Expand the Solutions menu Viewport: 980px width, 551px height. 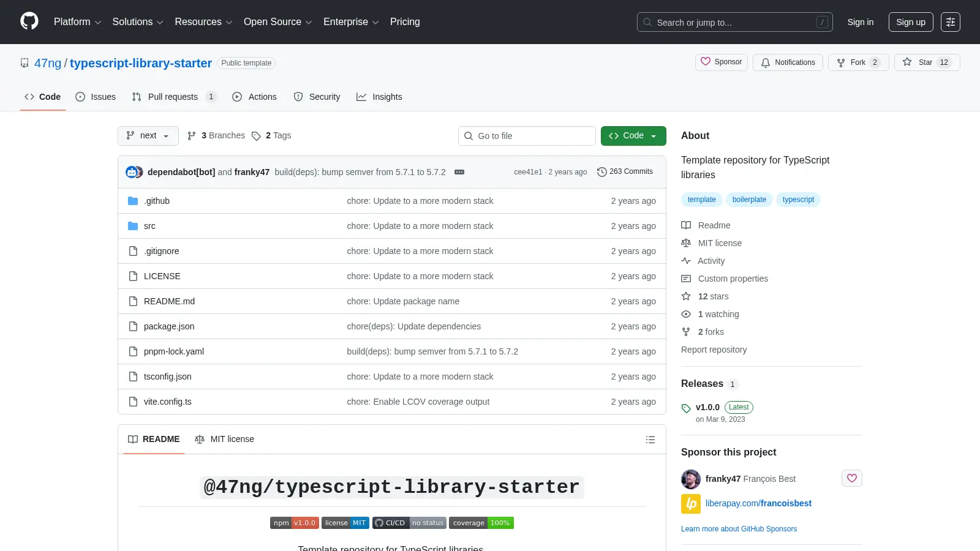tap(138, 22)
